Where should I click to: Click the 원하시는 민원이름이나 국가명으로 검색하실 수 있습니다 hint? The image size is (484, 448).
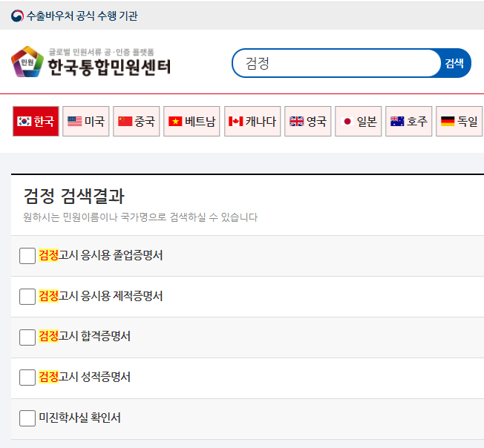[x=140, y=217]
